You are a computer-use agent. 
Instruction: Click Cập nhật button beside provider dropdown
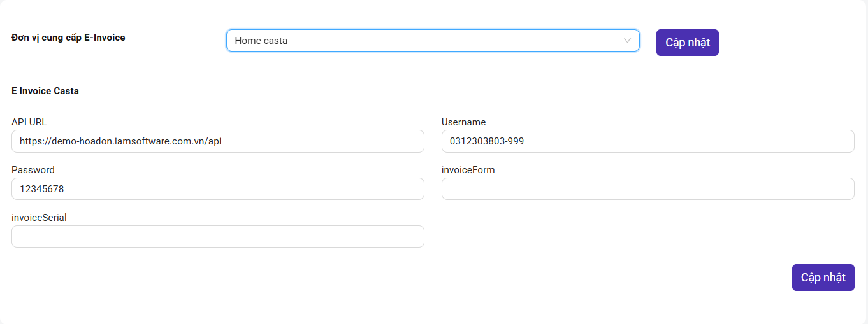(x=688, y=43)
